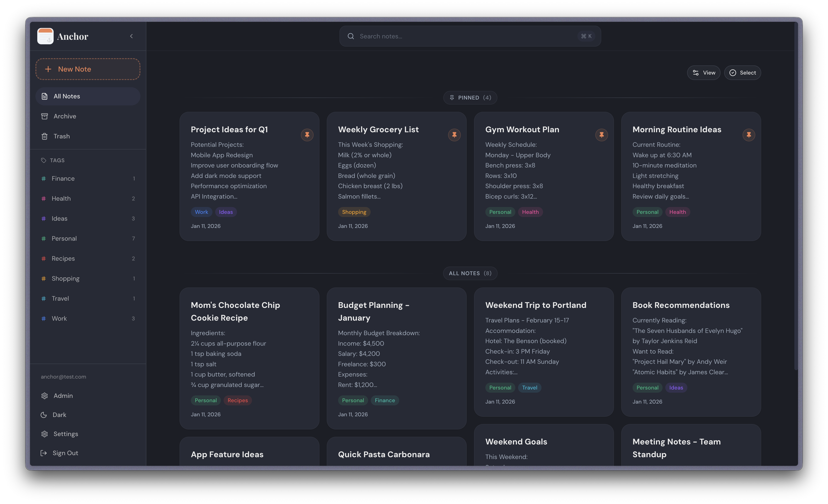Open the Personal tag in sidebar
The width and height of the screenshot is (828, 504).
(64, 238)
